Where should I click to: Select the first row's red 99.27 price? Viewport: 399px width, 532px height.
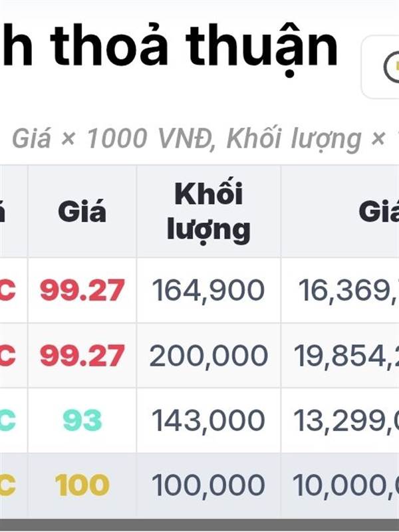click(82, 291)
